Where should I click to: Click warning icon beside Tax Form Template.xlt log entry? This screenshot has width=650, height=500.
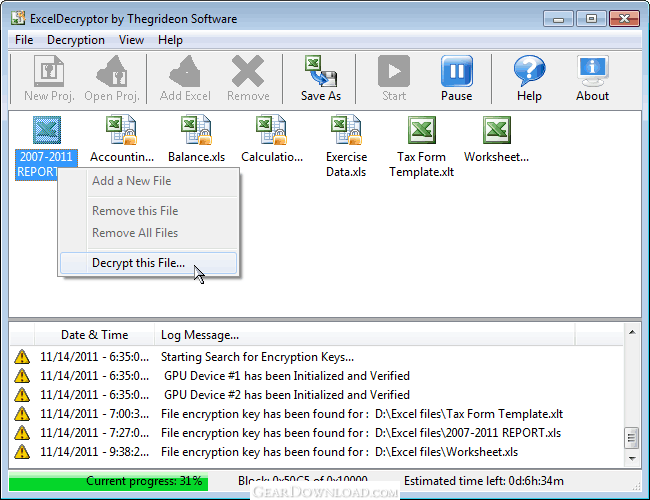point(22,414)
